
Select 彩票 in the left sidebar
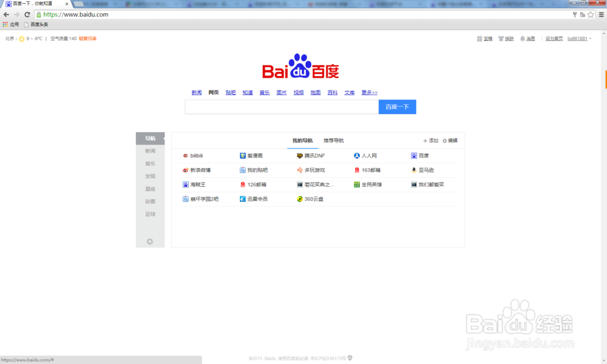(x=150, y=201)
